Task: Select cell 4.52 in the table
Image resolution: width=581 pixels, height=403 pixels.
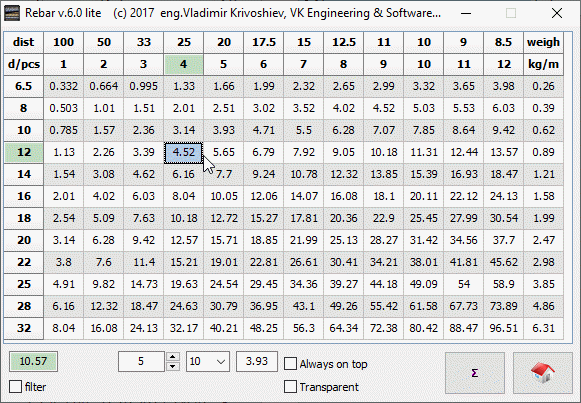Action: pyautogui.click(x=183, y=152)
